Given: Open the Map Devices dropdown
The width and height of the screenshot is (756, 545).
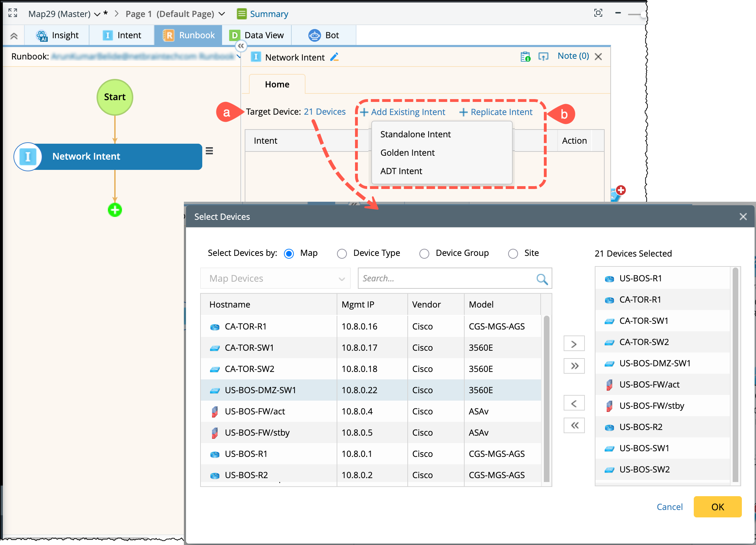Looking at the screenshot, I should pyautogui.click(x=275, y=279).
